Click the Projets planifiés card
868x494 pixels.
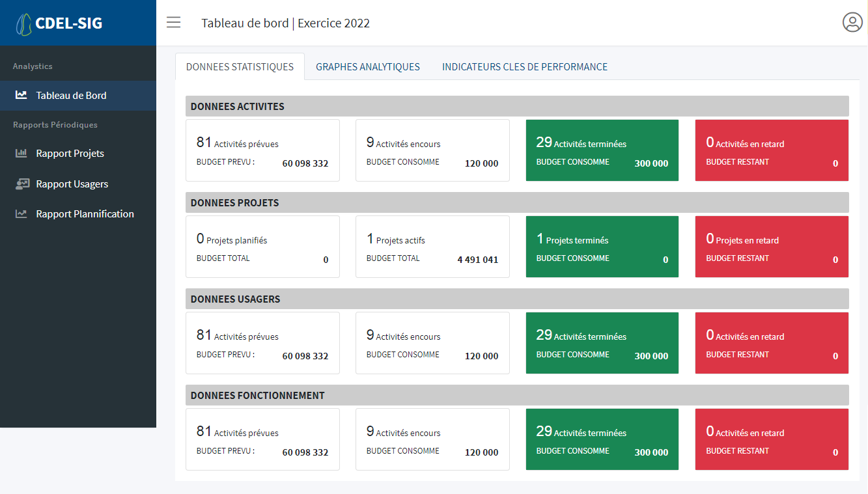tap(262, 247)
